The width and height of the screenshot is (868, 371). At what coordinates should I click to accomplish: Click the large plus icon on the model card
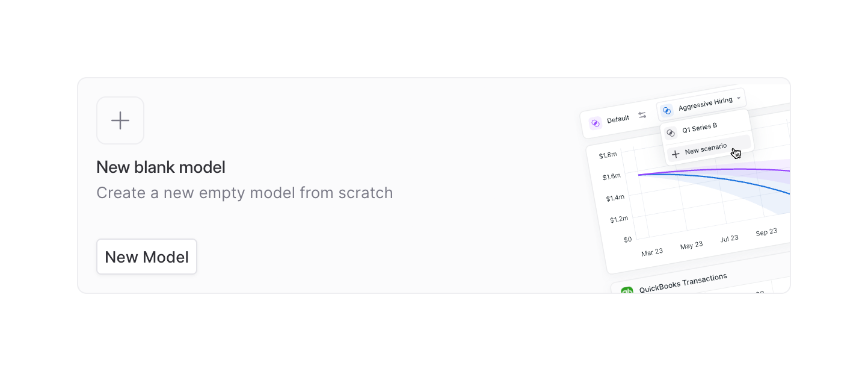tap(120, 120)
